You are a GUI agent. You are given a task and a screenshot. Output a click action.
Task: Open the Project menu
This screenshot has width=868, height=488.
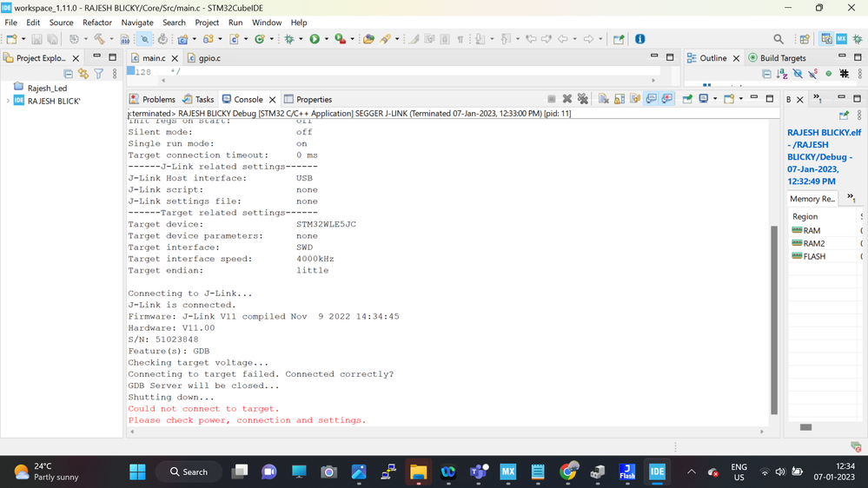pyautogui.click(x=207, y=23)
